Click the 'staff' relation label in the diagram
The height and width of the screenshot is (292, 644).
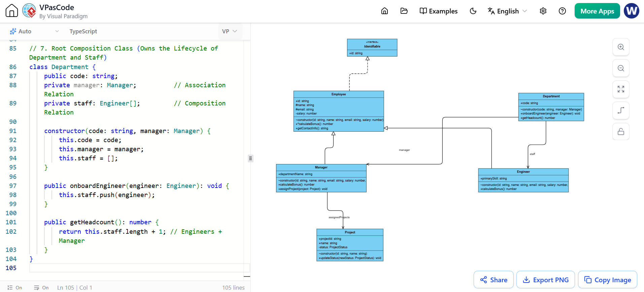click(x=532, y=154)
